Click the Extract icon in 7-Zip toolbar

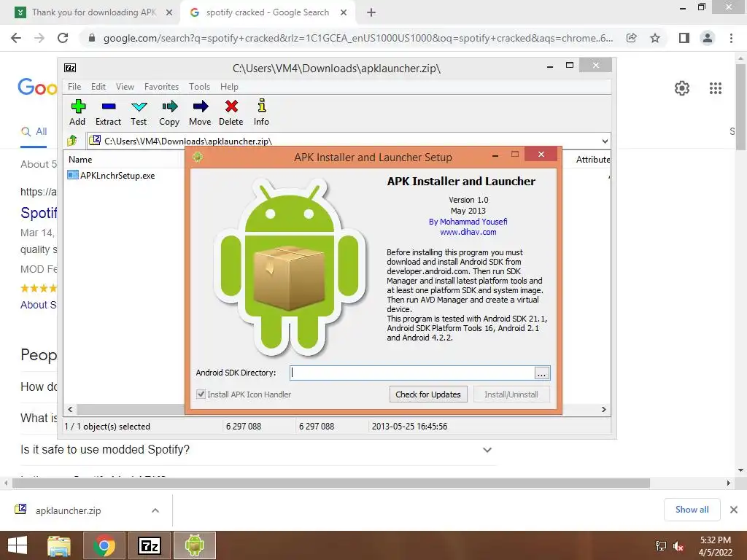point(109,106)
